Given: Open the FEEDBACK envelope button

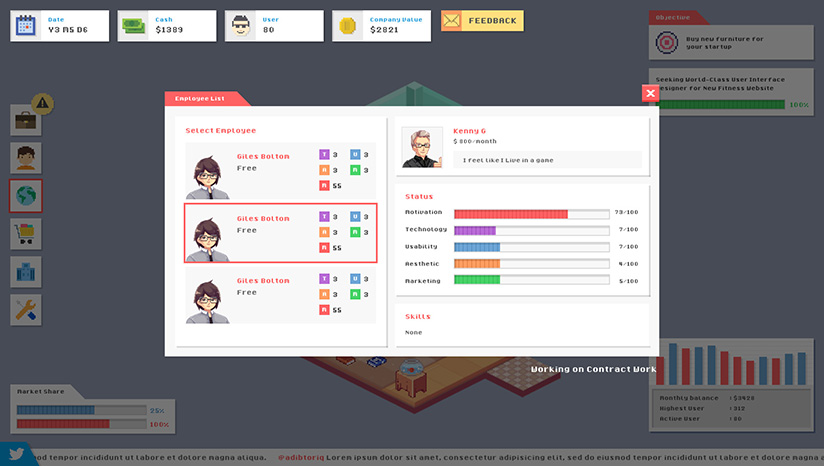Looking at the screenshot, I should click(x=482, y=21).
